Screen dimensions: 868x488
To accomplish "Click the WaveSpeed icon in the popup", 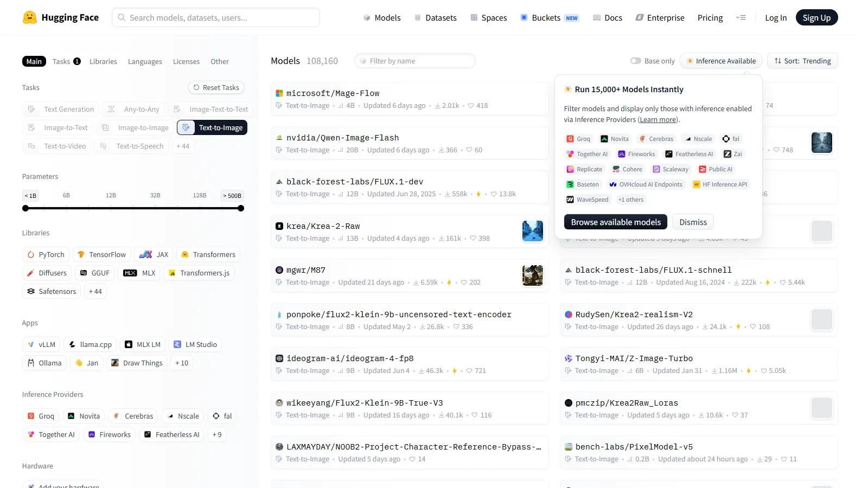I will click(570, 200).
